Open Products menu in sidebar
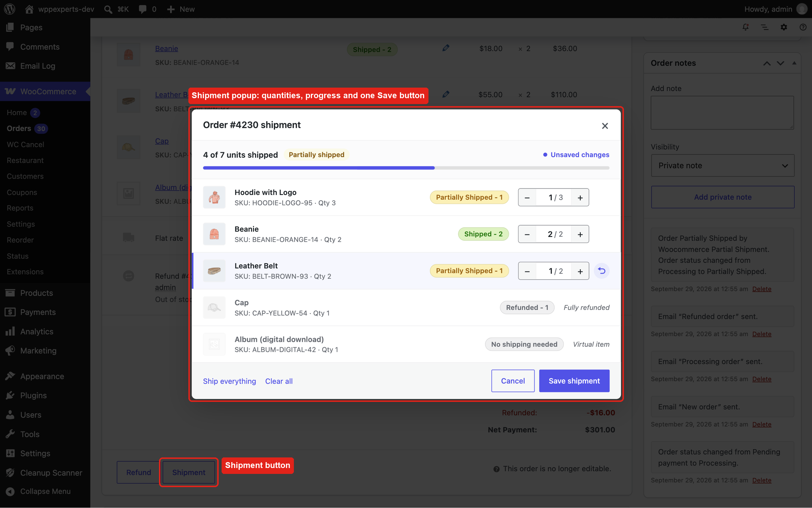Screen dimensions: 812x508 45,293
